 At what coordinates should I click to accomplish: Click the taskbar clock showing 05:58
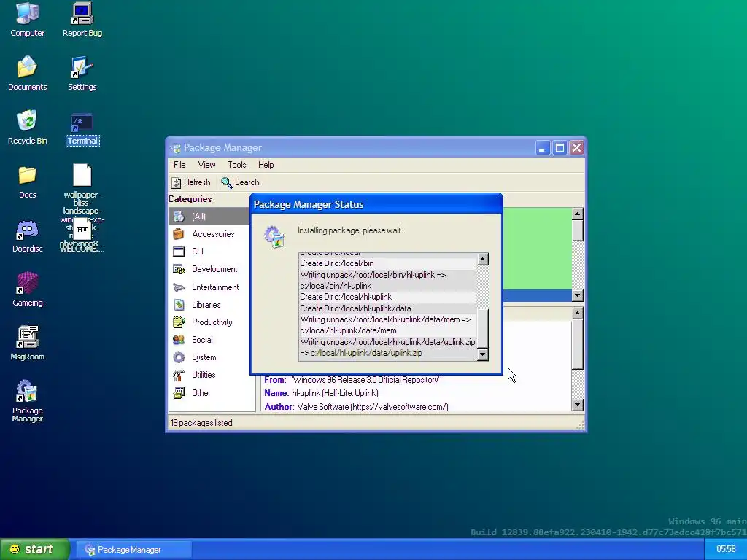[x=726, y=550]
